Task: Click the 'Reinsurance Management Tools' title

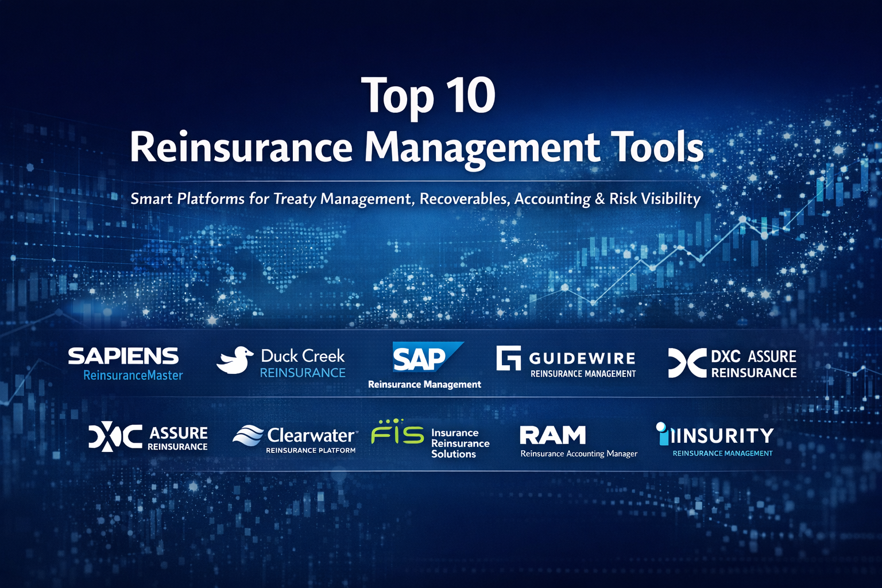Action: tap(416, 148)
